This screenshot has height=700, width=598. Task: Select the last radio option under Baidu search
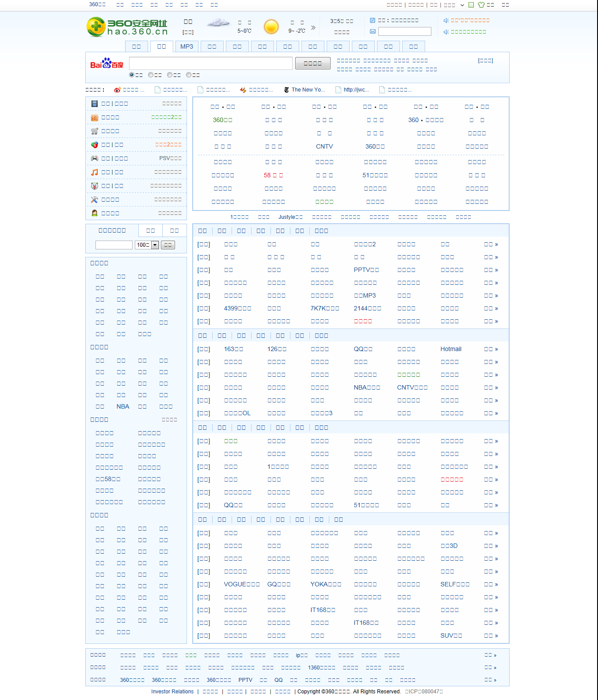189,75
